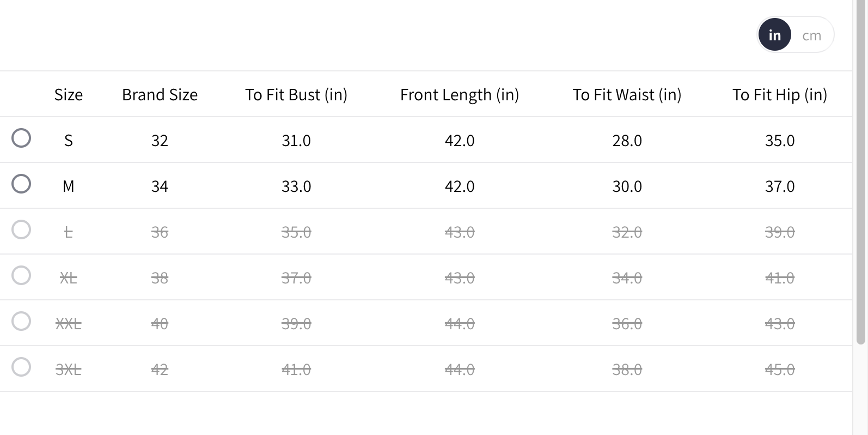Select the S size radio button
868x435 pixels.
[21, 138]
